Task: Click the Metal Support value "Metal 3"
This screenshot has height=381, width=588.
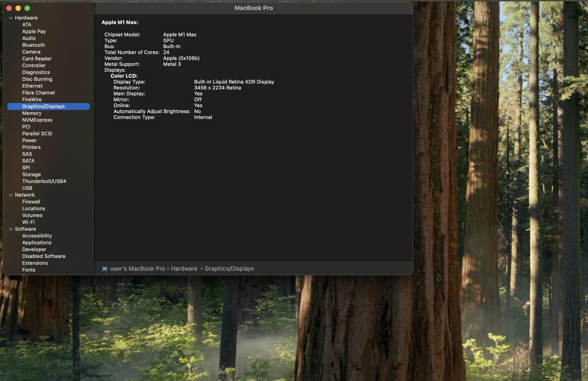Action: (x=172, y=64)
